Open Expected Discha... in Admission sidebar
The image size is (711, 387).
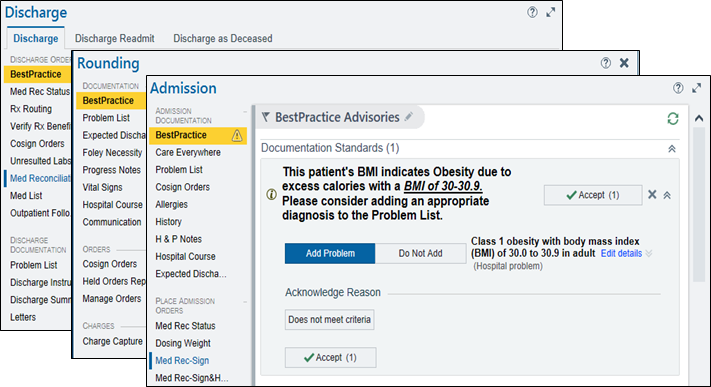point(190,274)
